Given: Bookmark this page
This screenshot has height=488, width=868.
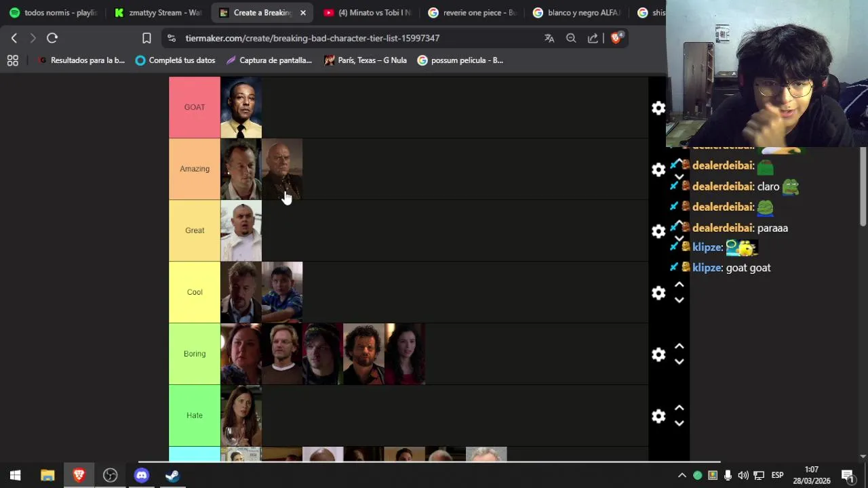Looking at the screenshot, I should (146, 38).
